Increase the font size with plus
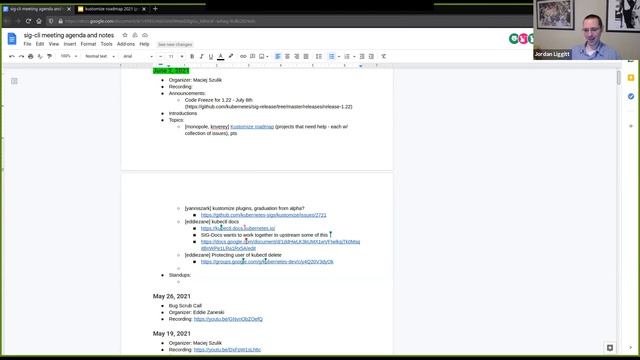The height and width of the screenshot is (360, 640). tap(182, 56)
